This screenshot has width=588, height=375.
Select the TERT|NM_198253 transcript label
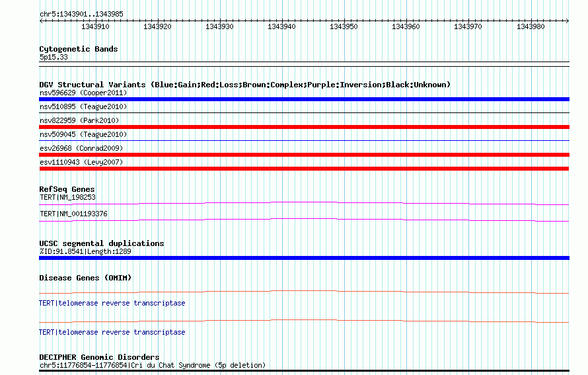coord(67,198)
